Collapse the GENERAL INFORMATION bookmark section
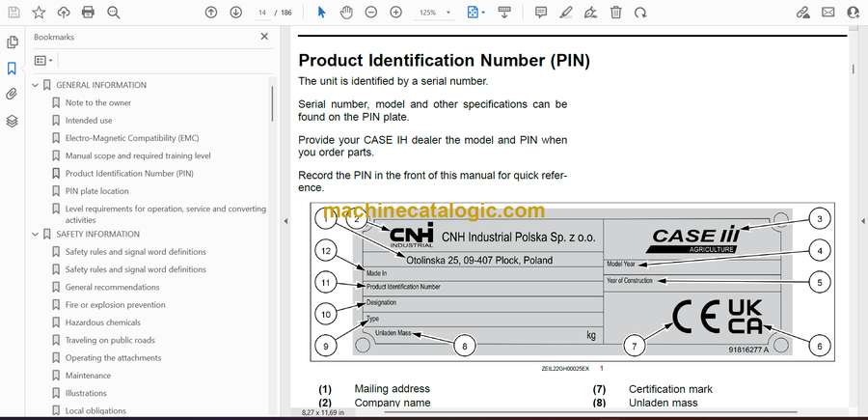The image size is (868, 420). click(36, 85)
